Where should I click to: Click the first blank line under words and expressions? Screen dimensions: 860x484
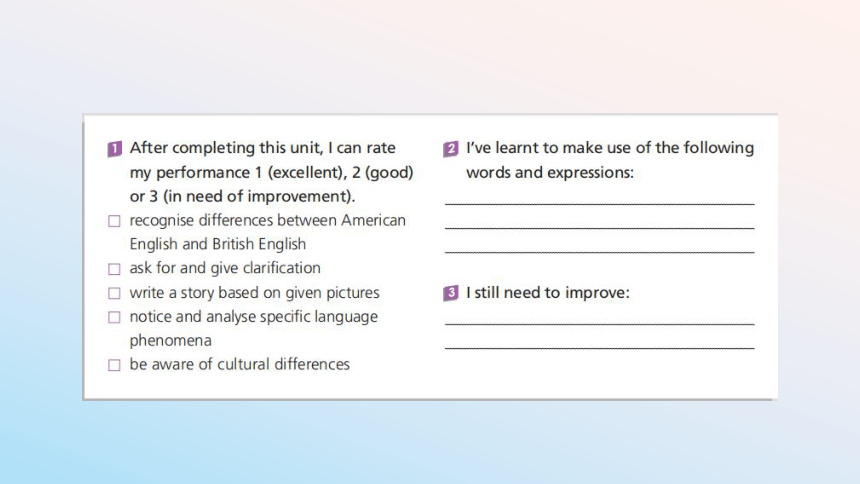pos(599,204)
